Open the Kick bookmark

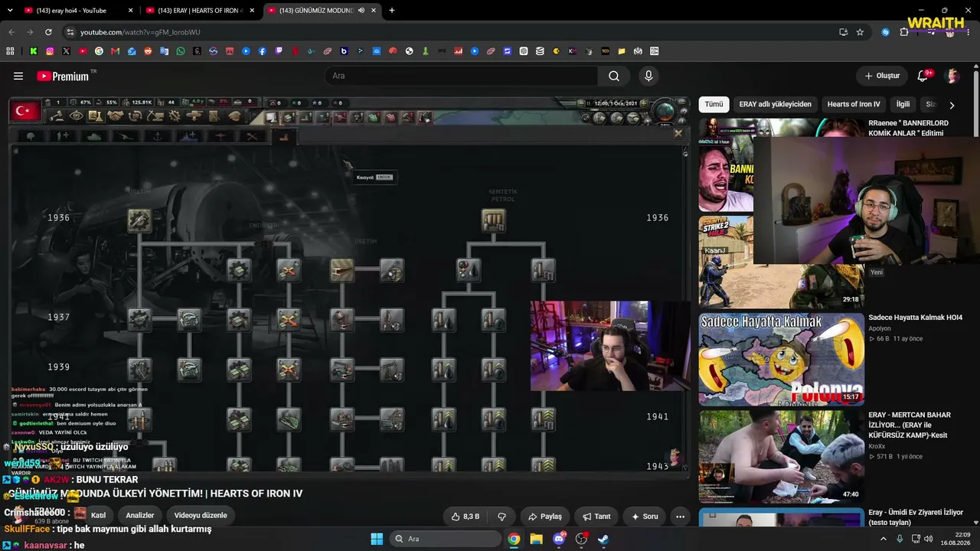(34, 51)
